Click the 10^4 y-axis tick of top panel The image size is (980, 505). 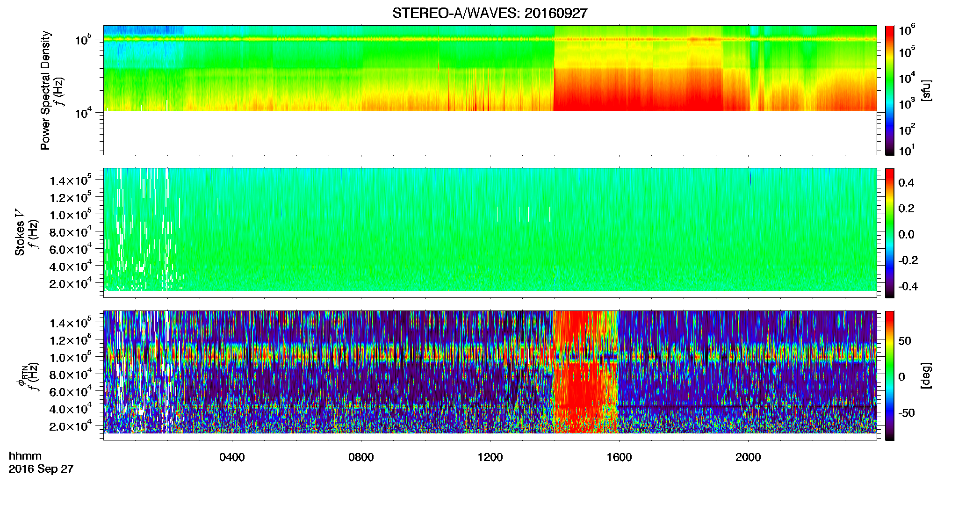[x=83, y=113]
